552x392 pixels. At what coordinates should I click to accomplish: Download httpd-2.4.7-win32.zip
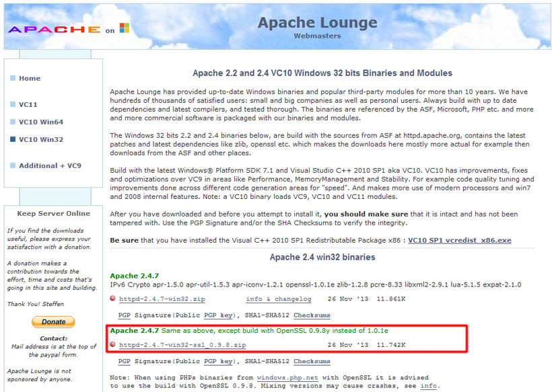point(162,299)
